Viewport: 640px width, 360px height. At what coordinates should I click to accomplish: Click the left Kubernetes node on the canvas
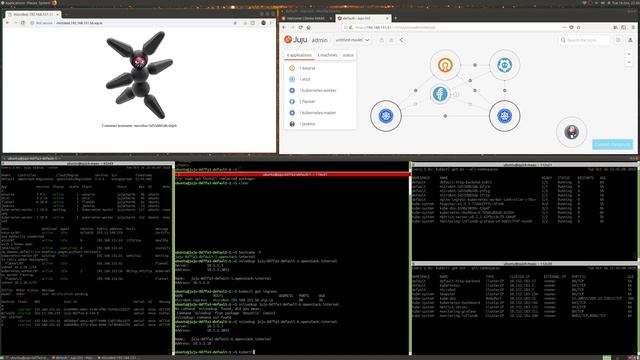pyautogui.click(x=386, y=116)
